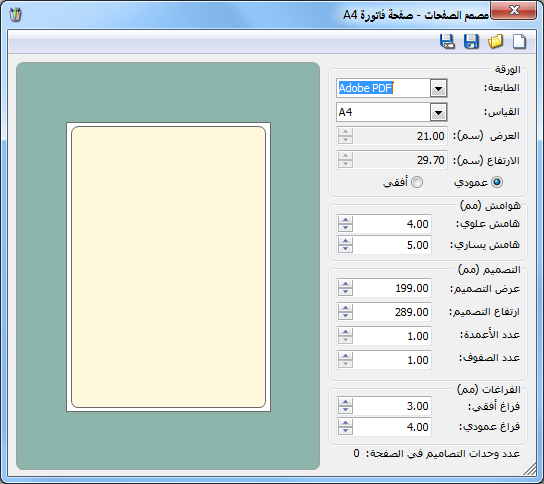Open the yellow folder Open icon
544x484 pixels.
pos(495,42)
